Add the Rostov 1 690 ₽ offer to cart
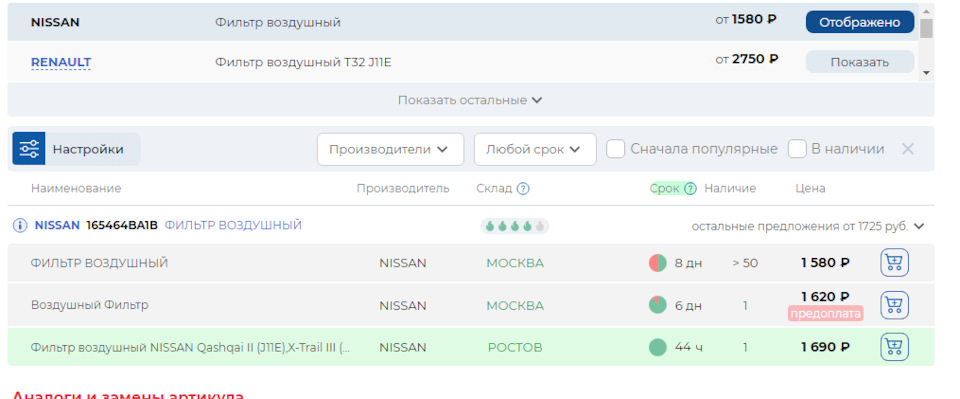 pos(894,348)
